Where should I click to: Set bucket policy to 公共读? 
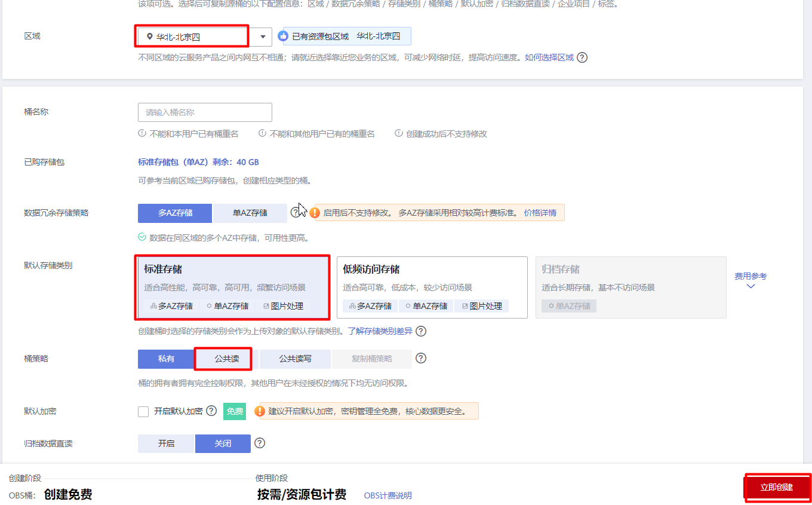pos(227,359)
